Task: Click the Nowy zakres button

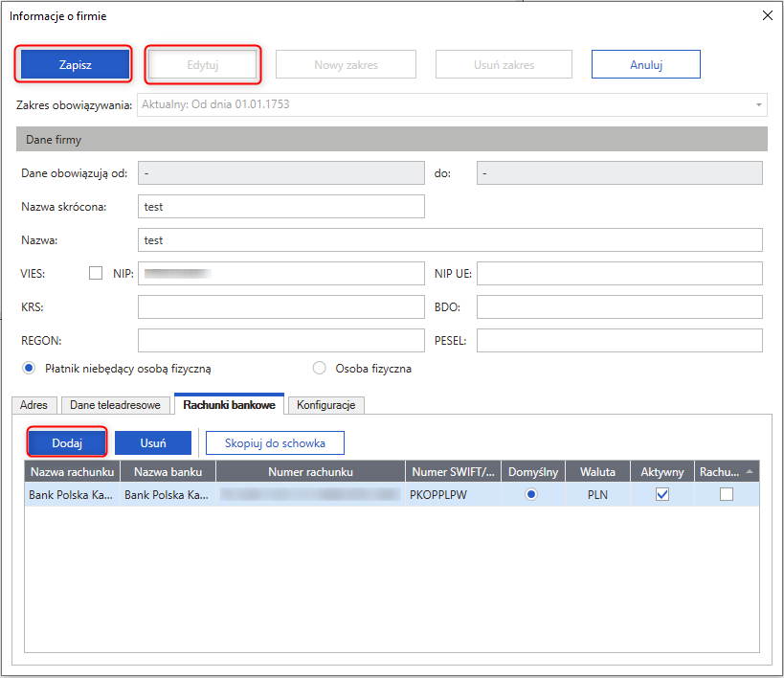Action: point(346,64)
